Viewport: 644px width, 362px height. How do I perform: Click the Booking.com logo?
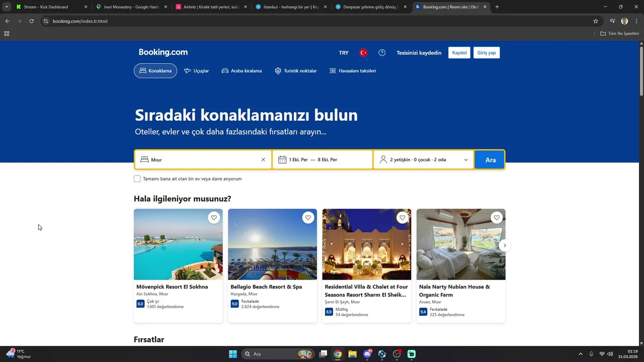pyautogui.click(x=163, y=52)
